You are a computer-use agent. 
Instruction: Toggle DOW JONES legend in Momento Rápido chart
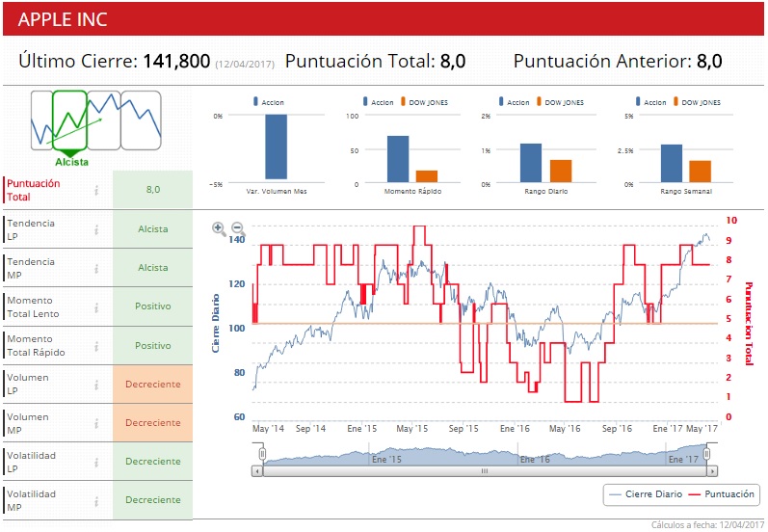[x=424, y=102]
